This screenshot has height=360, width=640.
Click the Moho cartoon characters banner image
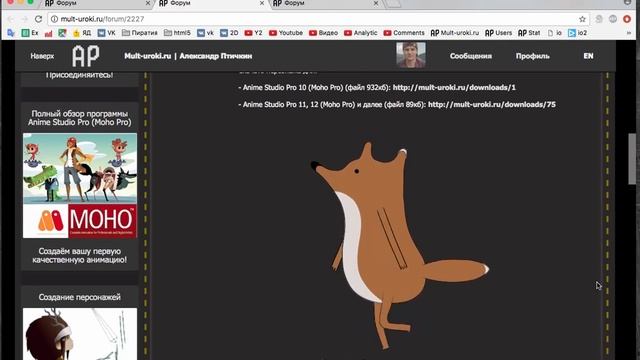pyautogui.click(x=80, y=168)
